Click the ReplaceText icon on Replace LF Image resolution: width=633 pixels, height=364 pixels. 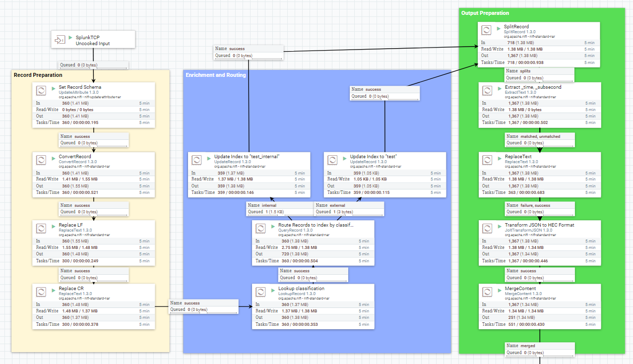click(x=41, y=228)
